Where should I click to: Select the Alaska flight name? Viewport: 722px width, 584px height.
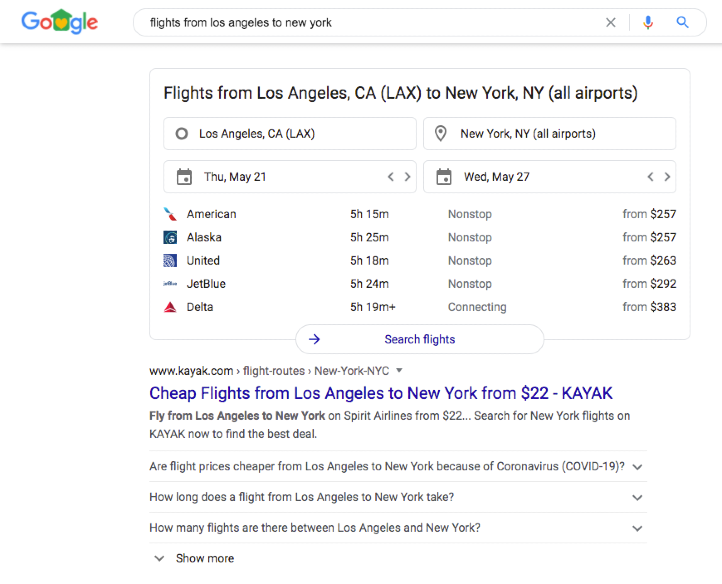(x=204, y=237)
